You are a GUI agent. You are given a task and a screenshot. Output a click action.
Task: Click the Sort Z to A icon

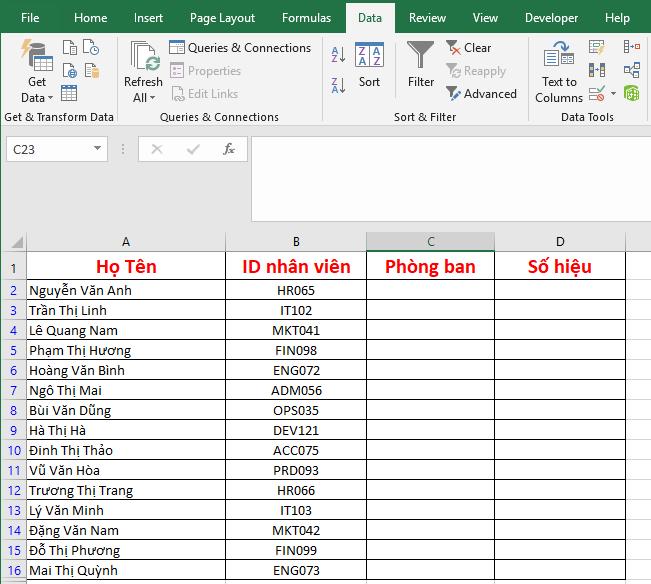point(338,85)
